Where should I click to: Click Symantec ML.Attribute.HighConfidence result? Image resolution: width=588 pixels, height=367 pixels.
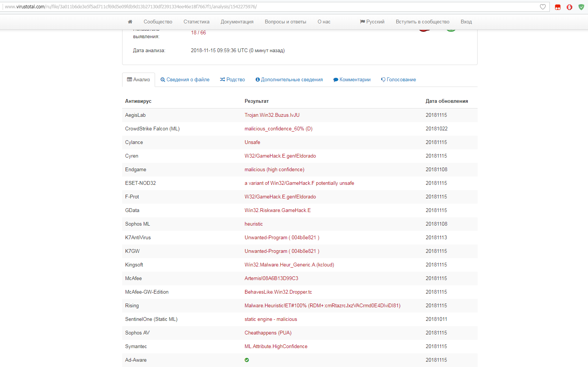(276, 347)
